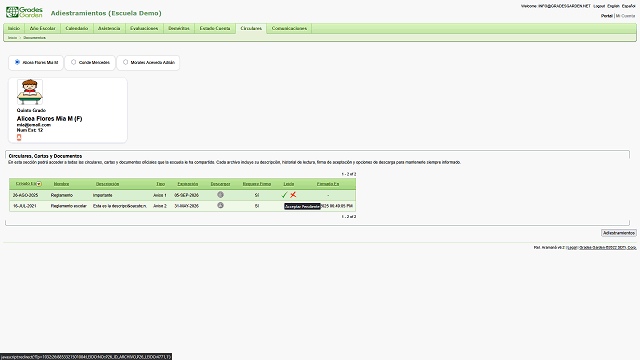
Task: Click expiration cell 31-MAY-2026
Action: (x=187, y=206)
